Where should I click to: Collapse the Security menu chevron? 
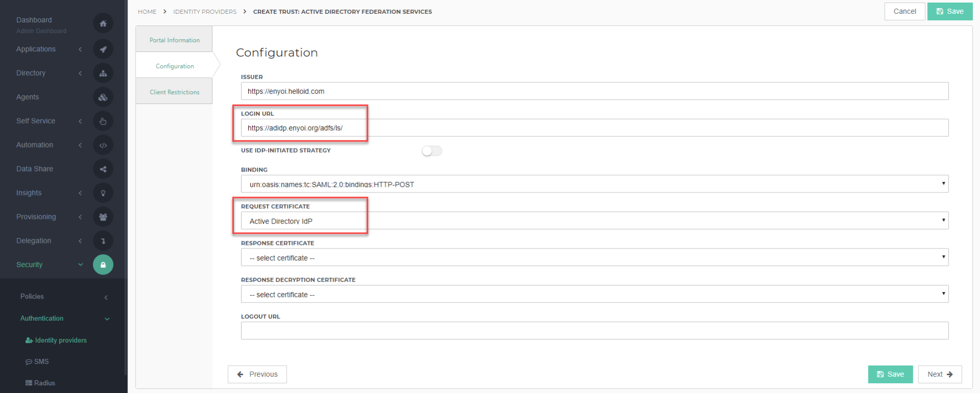pos(80,265)
